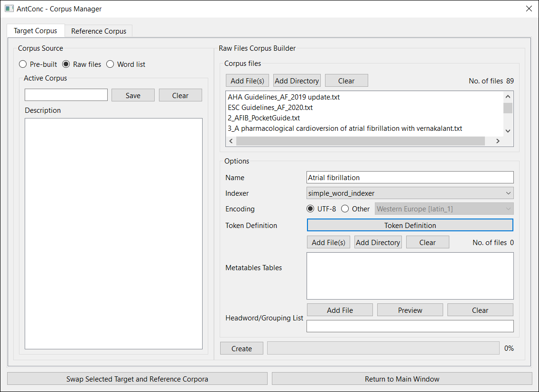Image resolution: width=539 pixels, height=392 pixels.
Task: Click Preview for Headword/Grouping List
Action: [x=410, y=310]
